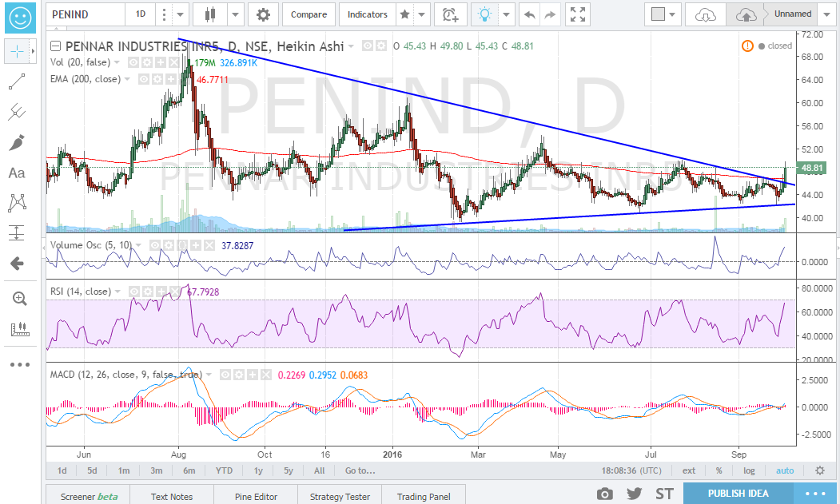Viewport: 840px width, 504px height.
Task: Open the ideas lightbulb dropdown arrow
Action: pos(506,15)
